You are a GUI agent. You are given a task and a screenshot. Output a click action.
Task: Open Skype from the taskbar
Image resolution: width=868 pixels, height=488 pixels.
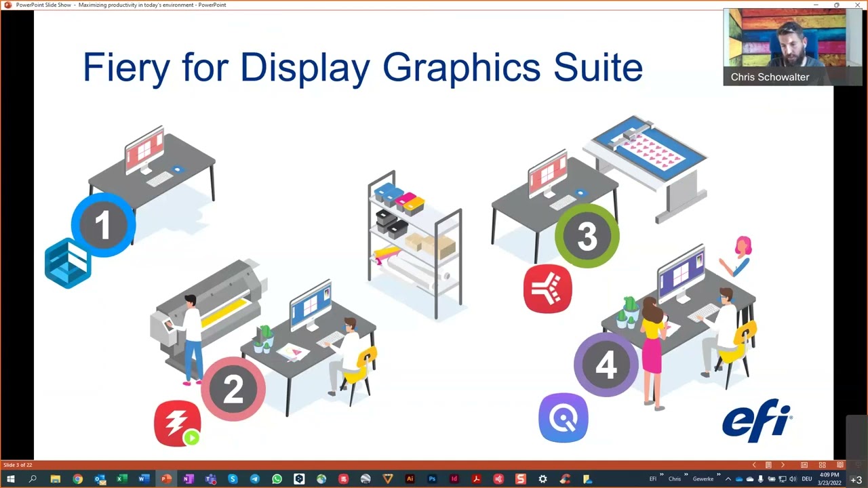pyautogui.click(x=233, y=479)
